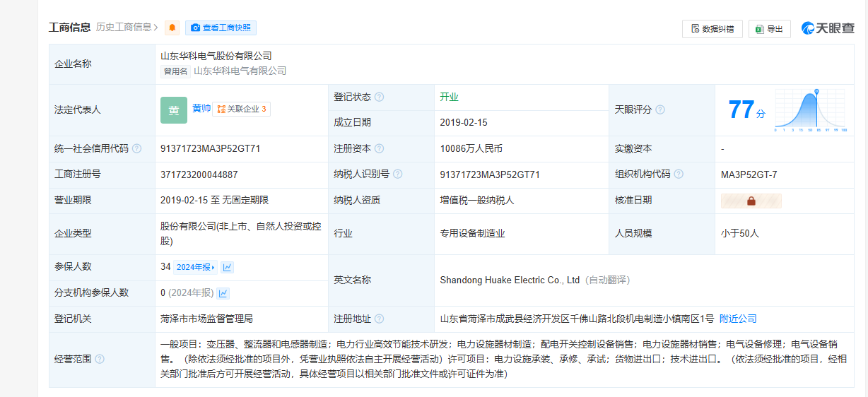Click the 工商信息 section heading
The height and width of the screenshot is (397, 868).
69,28
